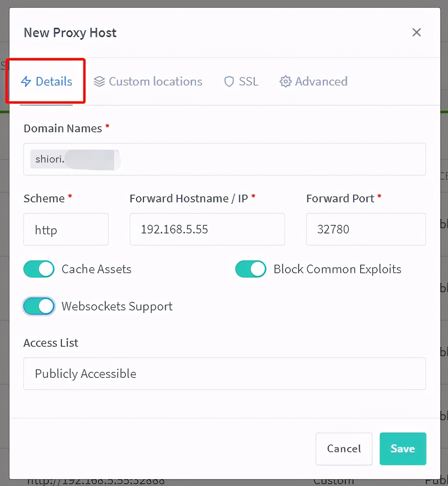Click the shield icon for SSL
Image resolution: width=448 pixels, height=486 pixels.
(229, 82)
